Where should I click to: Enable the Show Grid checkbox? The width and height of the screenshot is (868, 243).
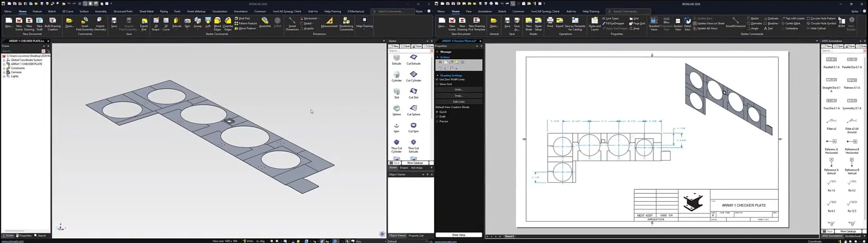point(437,84)
